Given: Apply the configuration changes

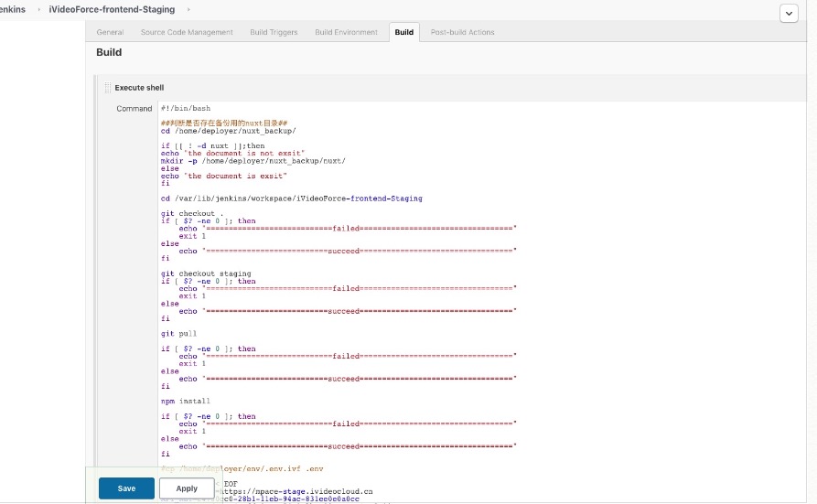Looking at the screenshot, I should pos(187,488).
